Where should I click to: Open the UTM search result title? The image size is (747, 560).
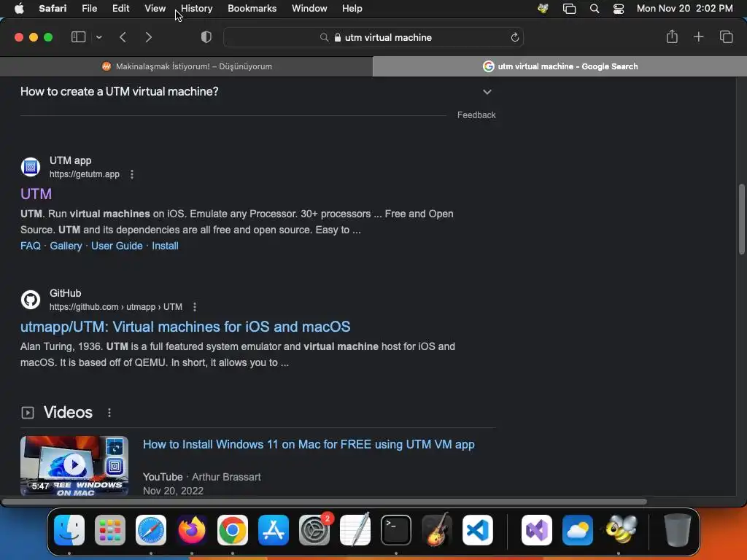(x=36, y=194)
